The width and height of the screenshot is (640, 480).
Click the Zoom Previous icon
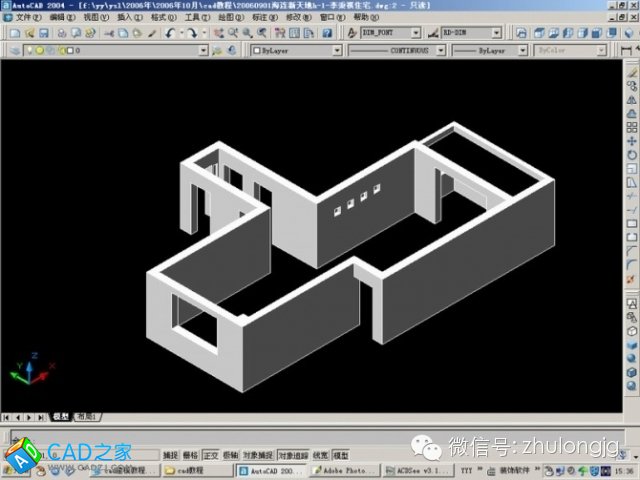click(262, 33)
